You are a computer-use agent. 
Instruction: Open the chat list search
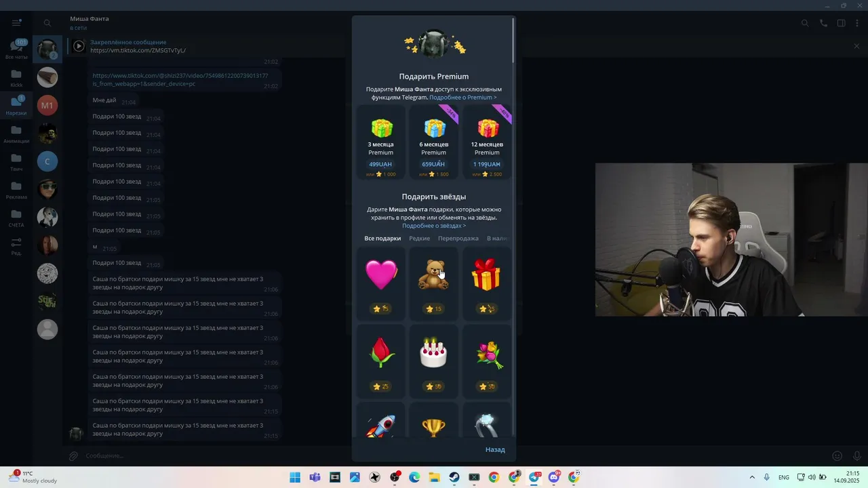click(47, 23)
